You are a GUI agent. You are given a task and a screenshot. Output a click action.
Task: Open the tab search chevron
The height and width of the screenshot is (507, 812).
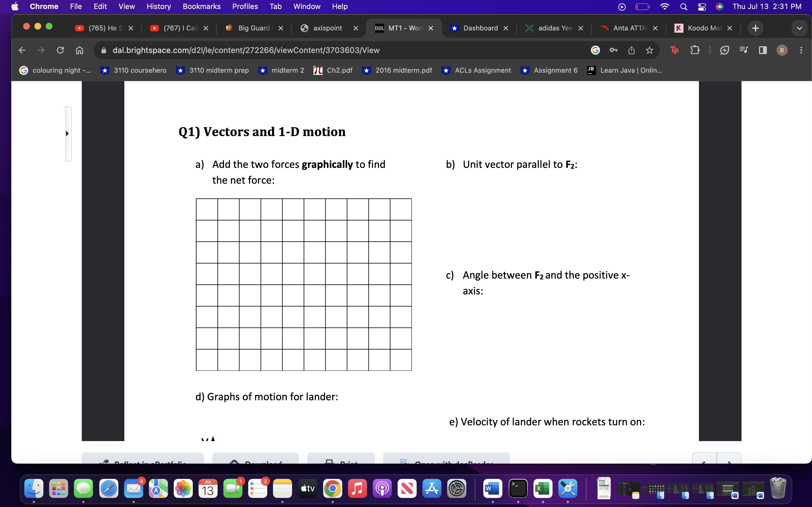[799, 28]
